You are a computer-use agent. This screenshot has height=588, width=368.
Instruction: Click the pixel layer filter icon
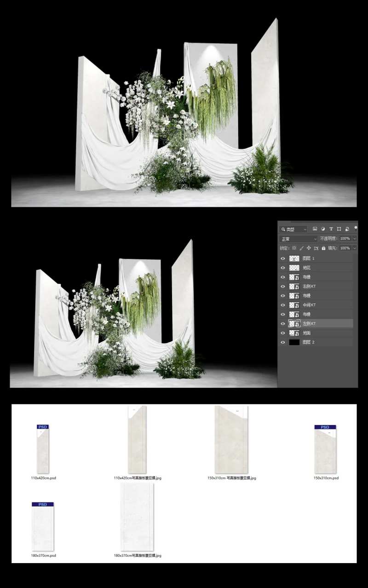click(x=315, y=229)
